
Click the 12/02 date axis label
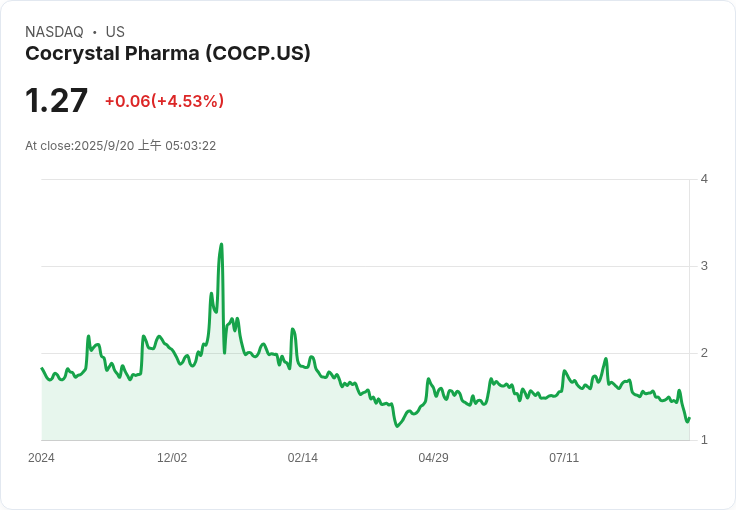(172, 458)
